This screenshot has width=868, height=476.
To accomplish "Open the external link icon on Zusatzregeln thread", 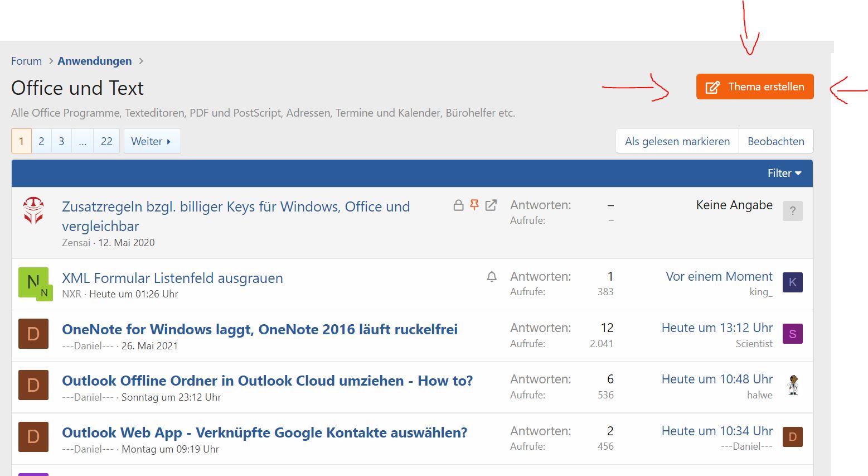I will pyautogui.click(x=491, y=205).
